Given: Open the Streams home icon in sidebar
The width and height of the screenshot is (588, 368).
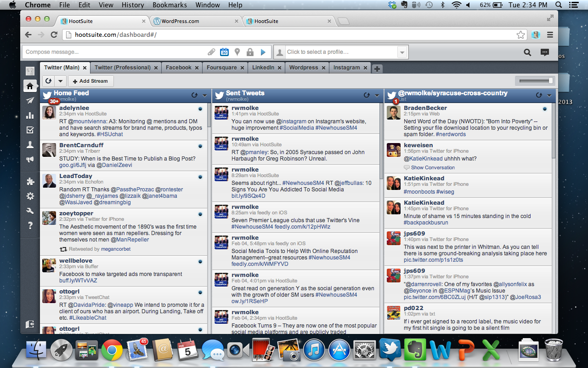Looking at the screenshot, I should [30, 86].
